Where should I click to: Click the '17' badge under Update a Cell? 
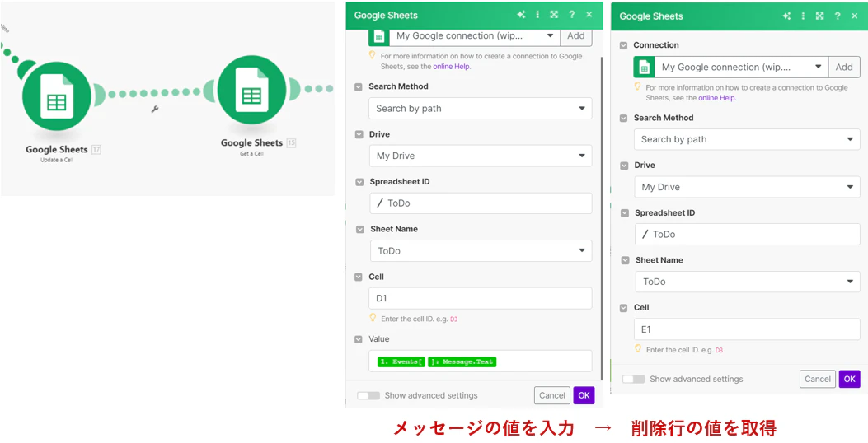tap(96, 149)
